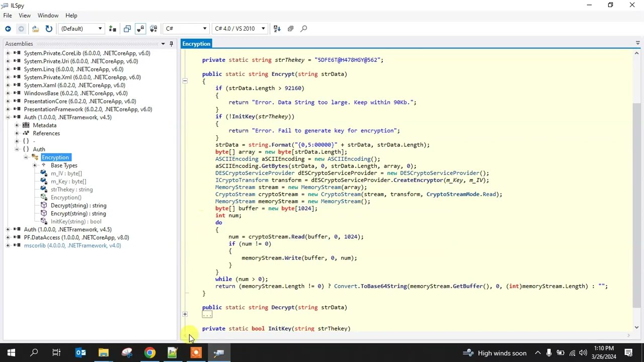This screenshot has width=644, height=362.
Task: Open the File menu
Action: pos(8,16)
